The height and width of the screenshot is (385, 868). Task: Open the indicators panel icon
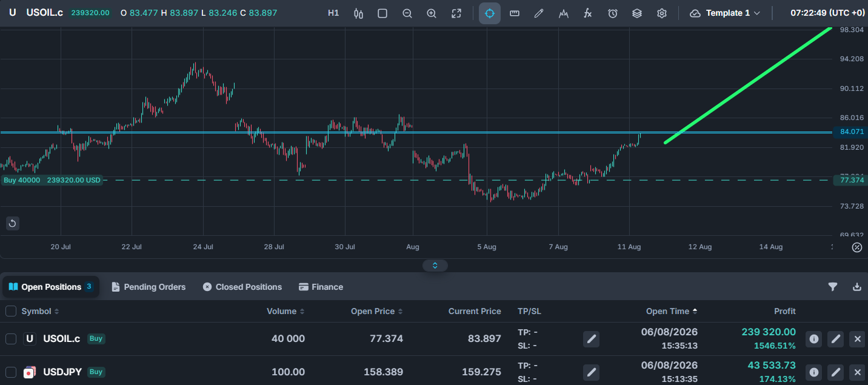564,13
